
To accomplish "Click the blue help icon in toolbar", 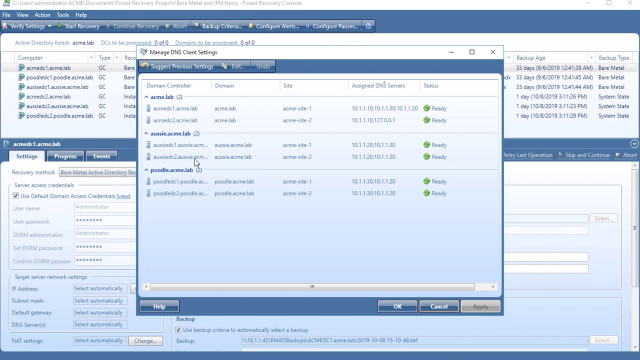I will click(369, 26).
